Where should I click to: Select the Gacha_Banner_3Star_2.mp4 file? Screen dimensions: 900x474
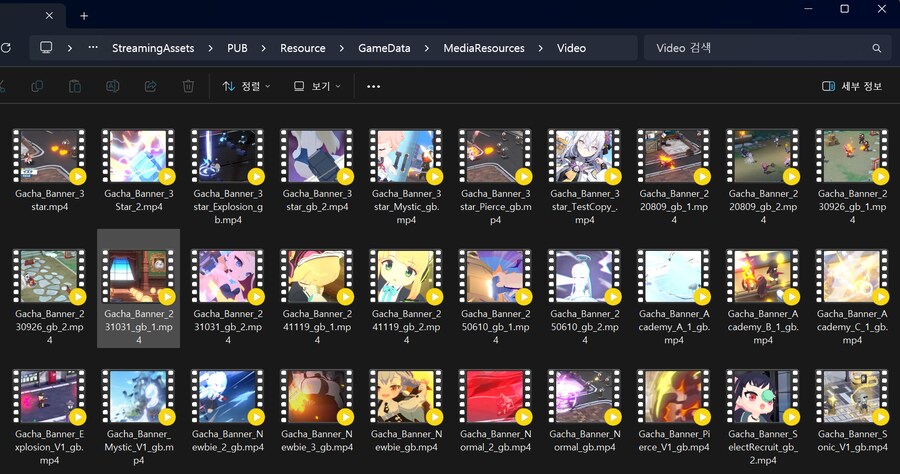pyautogui.click(x=138, y=170)
